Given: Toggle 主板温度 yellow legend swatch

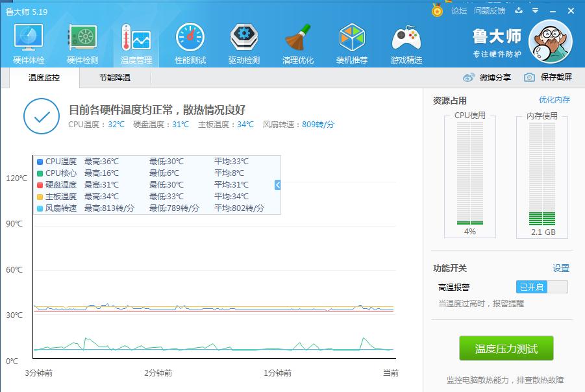Looking at the screenshot, I should click(40, 197).
